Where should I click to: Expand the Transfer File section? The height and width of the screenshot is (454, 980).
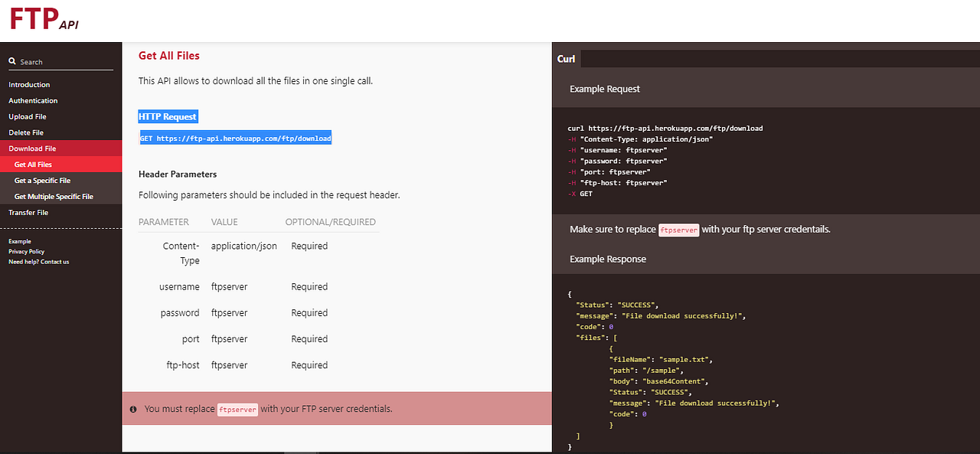point(28,213)
